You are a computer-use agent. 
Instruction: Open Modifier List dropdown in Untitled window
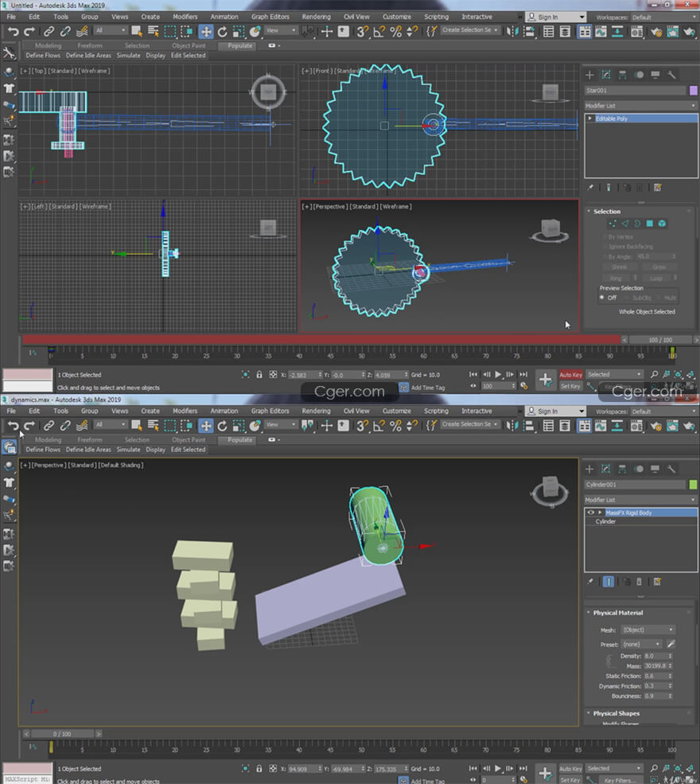640,106
